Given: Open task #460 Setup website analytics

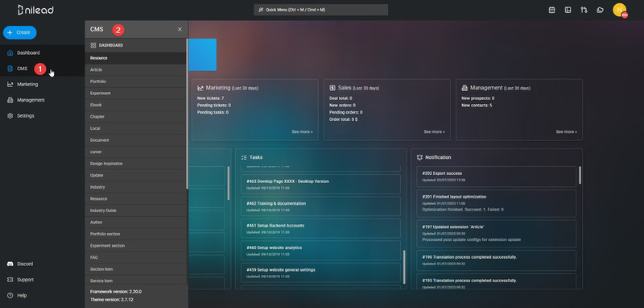Looking at the screenshot, I should click(x=320, y=251).
